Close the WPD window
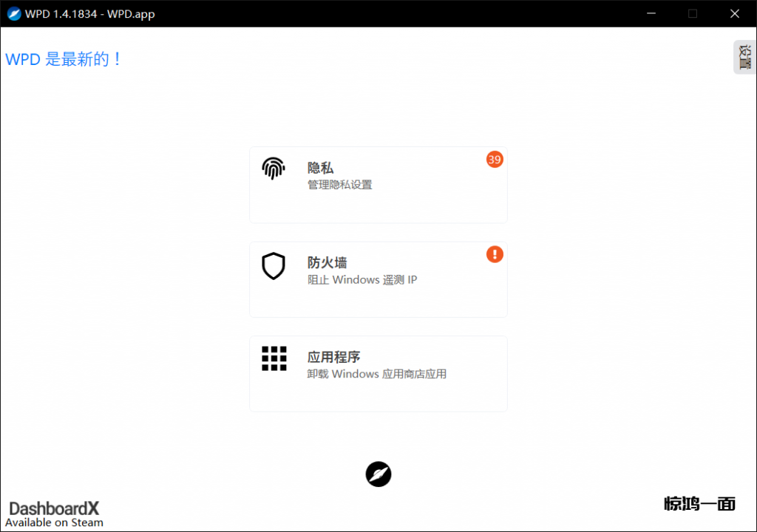 point(734,13)
